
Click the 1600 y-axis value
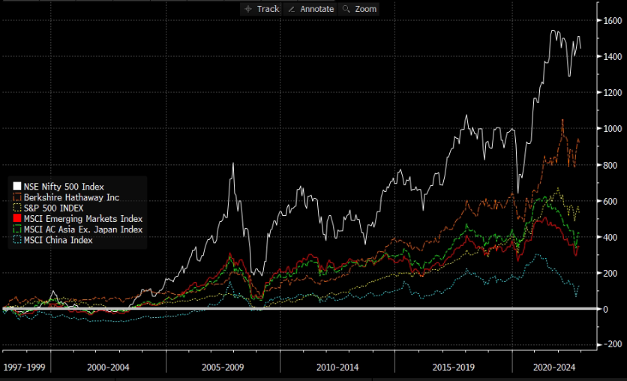613,20
